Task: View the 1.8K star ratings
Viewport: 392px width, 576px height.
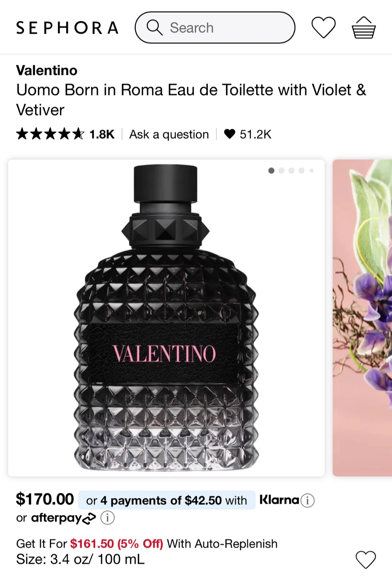Action: (65, 134)
